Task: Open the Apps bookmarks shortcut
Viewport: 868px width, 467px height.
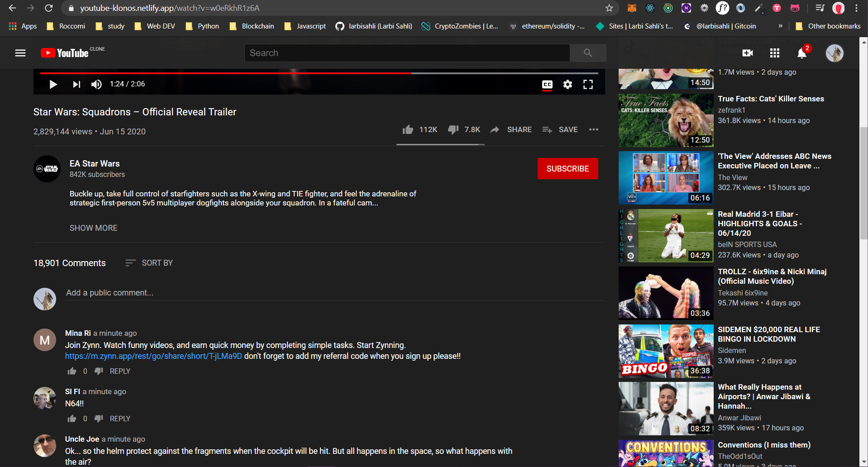Action: (23, 26)
